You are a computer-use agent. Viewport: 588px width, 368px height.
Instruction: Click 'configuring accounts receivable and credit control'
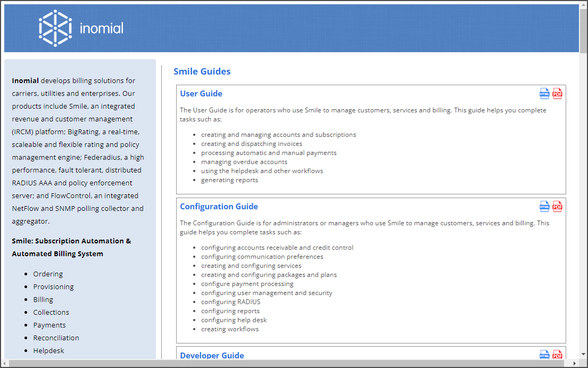coord(277,248)
